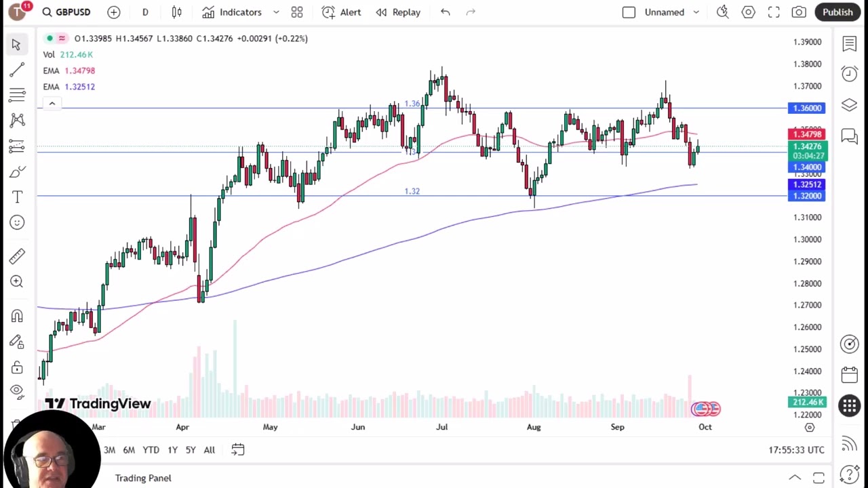Activate the zoom in tool
This screenshot has height=488, width=868.
point(17,281)
